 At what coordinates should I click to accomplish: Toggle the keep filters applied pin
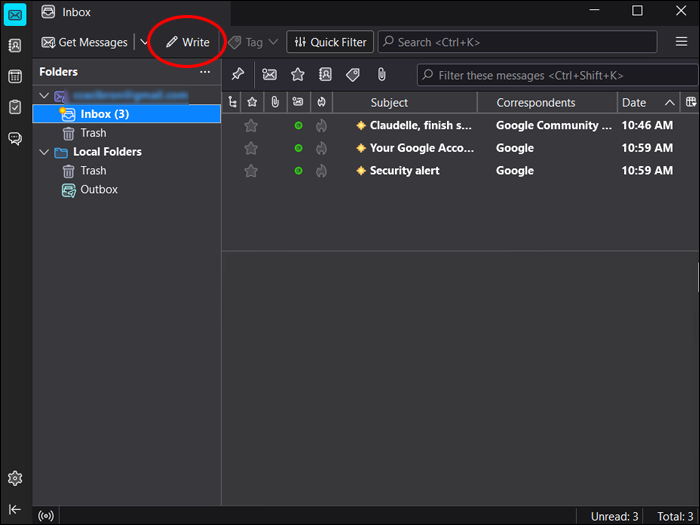pyautogui.click(x=238, y=74)
